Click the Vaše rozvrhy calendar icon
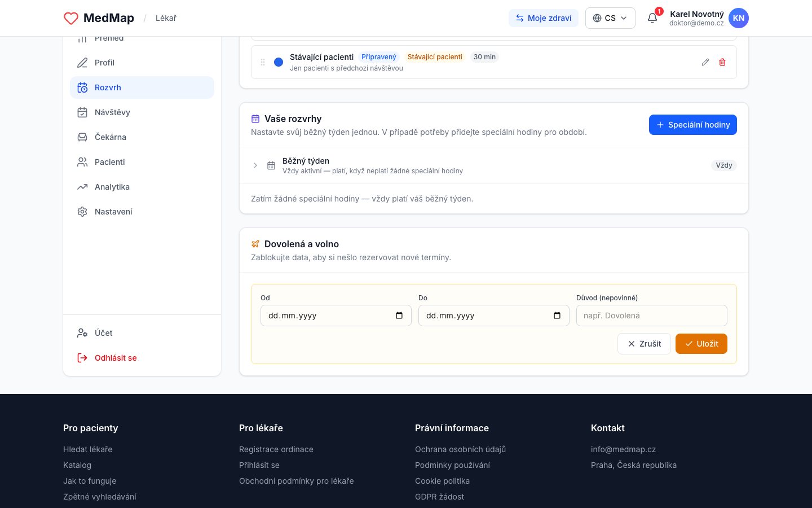 click(x=255, y=119)
